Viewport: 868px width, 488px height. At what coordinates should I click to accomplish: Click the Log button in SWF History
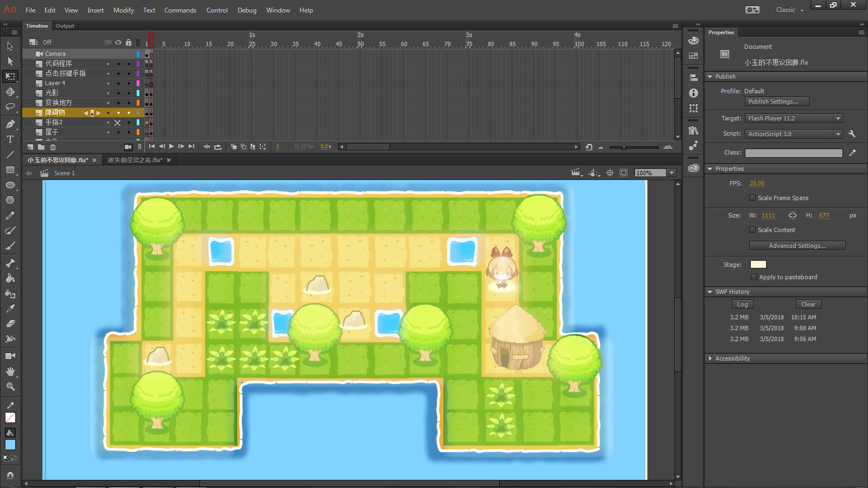pos(742,304)
